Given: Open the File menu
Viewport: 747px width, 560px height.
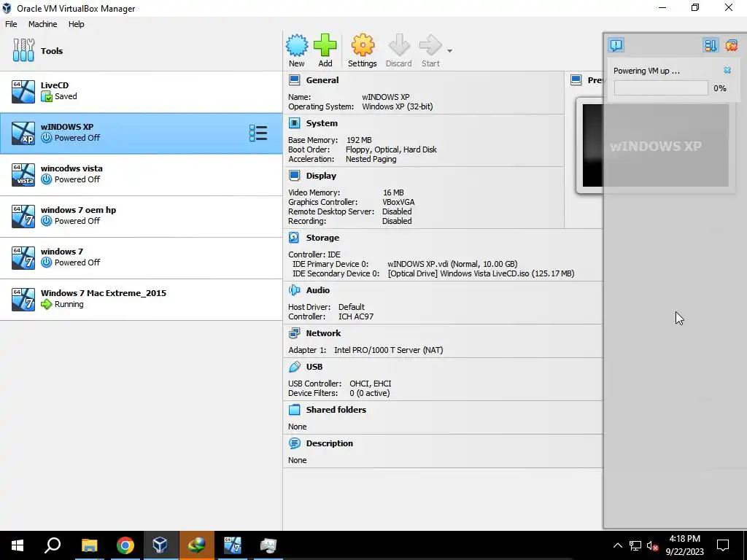Looking at the screenshot, I should coord(11,24).
